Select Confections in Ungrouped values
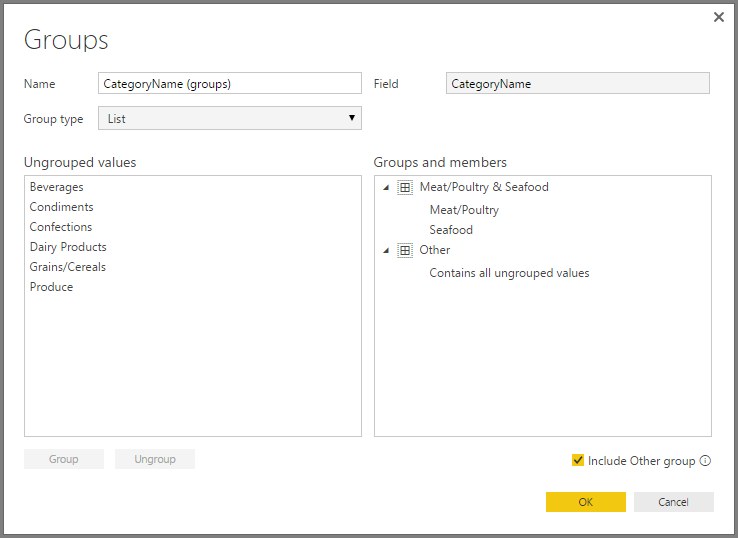 [61, 227]
